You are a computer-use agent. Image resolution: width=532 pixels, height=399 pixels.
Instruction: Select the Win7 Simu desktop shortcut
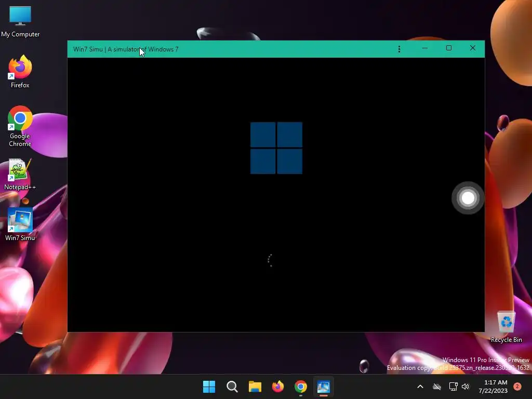click(20, 224)
